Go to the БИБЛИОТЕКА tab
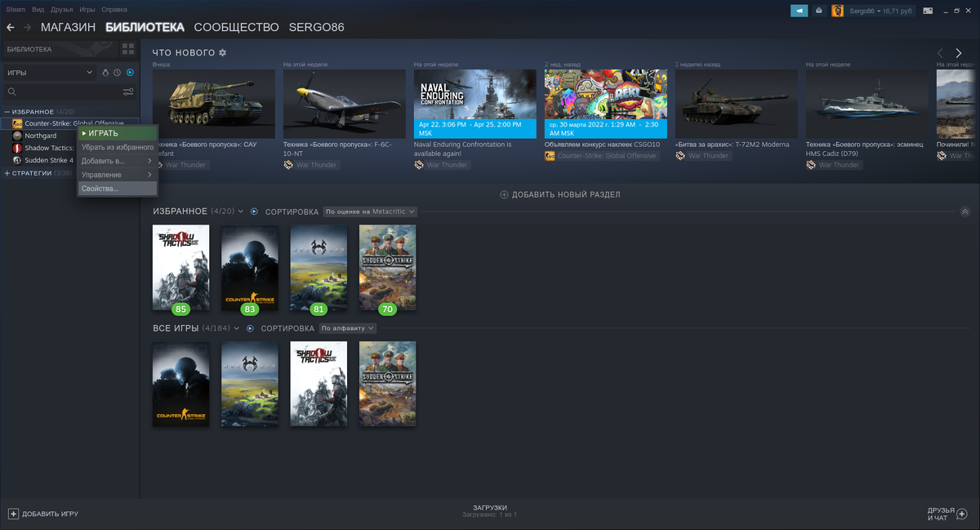Viewport: 980px width, 530px height. click(145, 27)
